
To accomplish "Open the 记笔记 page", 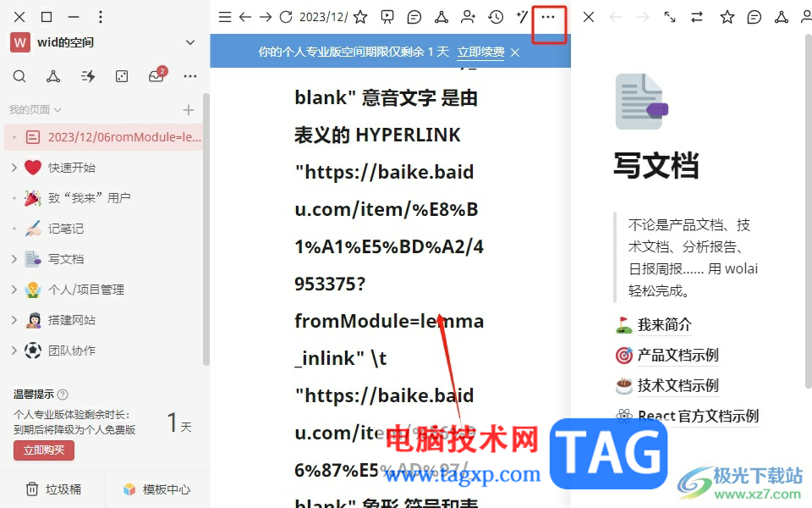I will tap(66, 229).
